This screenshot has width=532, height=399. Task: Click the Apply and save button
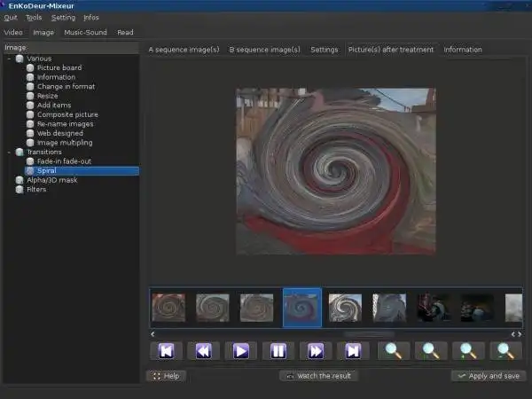(x=487, y=376)
